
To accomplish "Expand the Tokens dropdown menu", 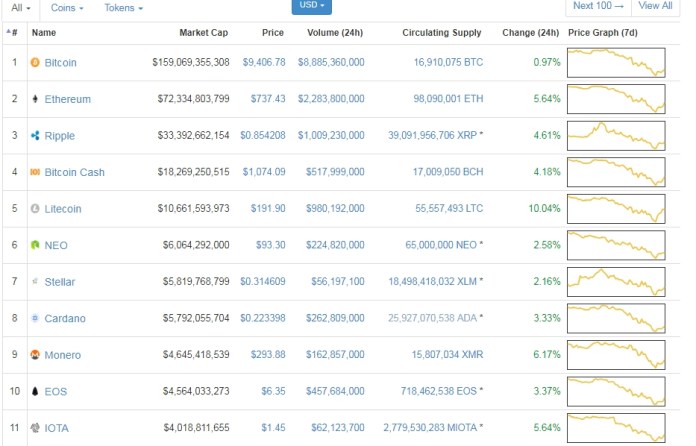I will tap(123, 7).
